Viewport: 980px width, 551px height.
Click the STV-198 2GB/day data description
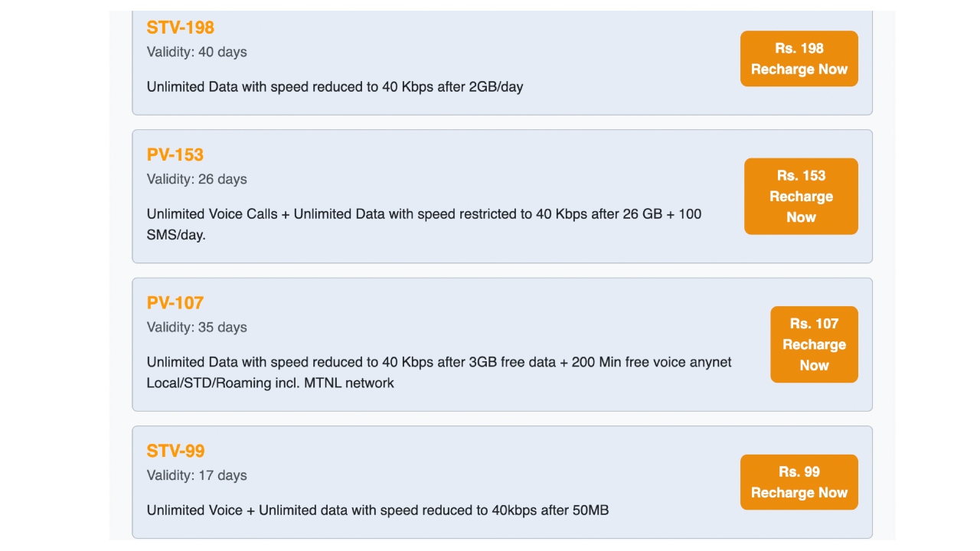pos(335,87)
